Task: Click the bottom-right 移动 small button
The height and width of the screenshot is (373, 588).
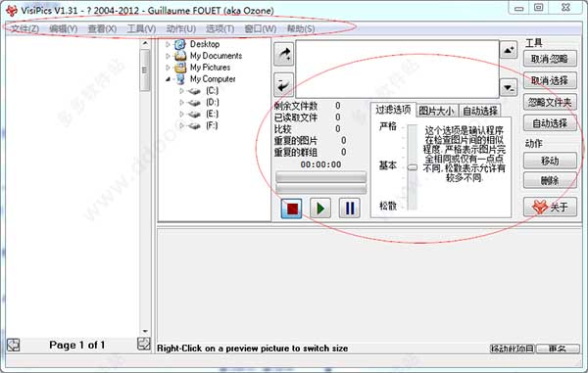Action: point(513,349)
